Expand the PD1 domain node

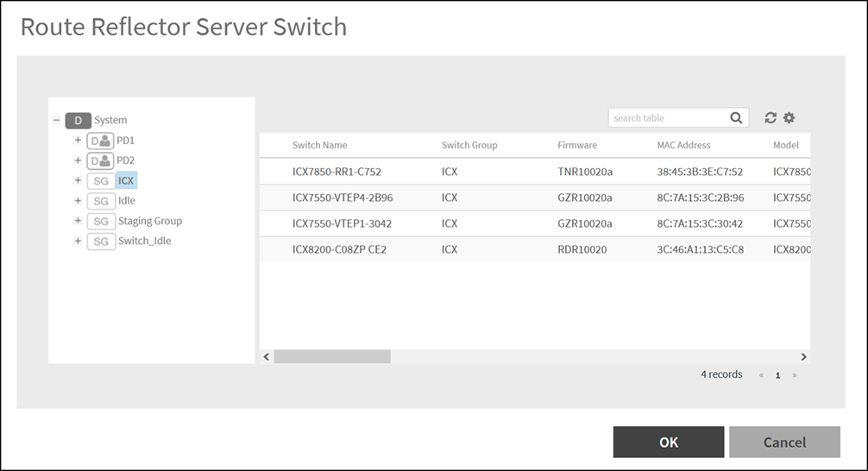(x=78, y=140)
